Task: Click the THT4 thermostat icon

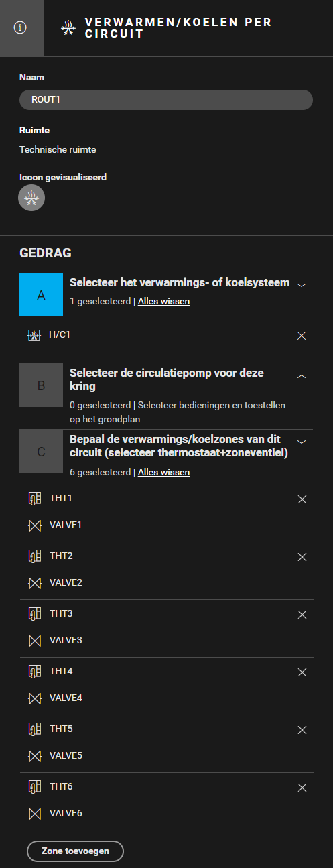Action: pyautogui.click(x=34, y=672)
